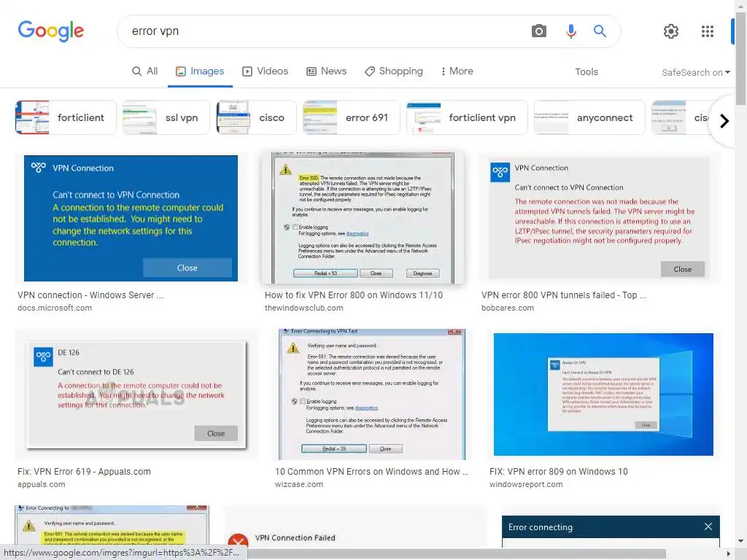Open the VPN Connection Failed image
Screen dimensions: 747x560
tap(355, 526)
